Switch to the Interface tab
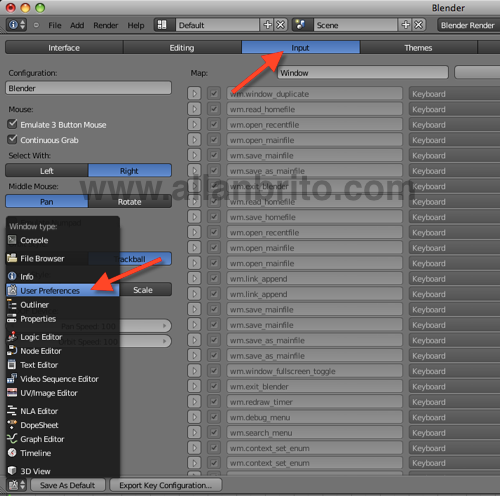500x496 pixels. [x=64, y=48]
